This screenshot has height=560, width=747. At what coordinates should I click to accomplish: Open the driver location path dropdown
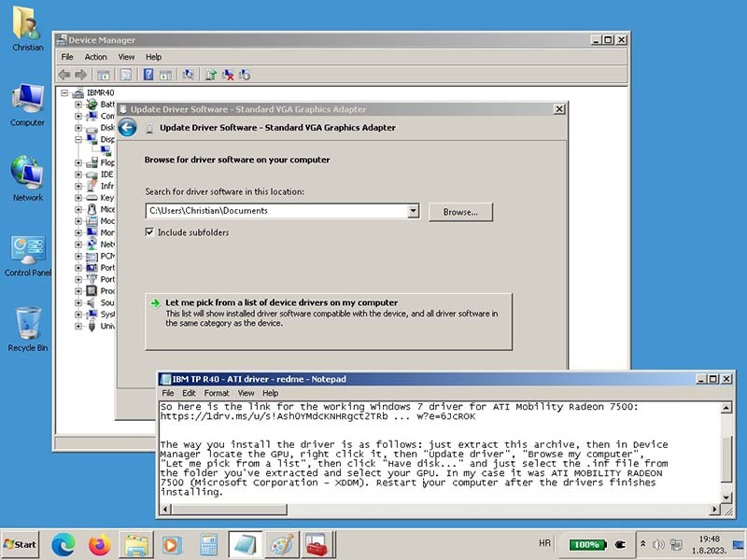coord(413,211)
